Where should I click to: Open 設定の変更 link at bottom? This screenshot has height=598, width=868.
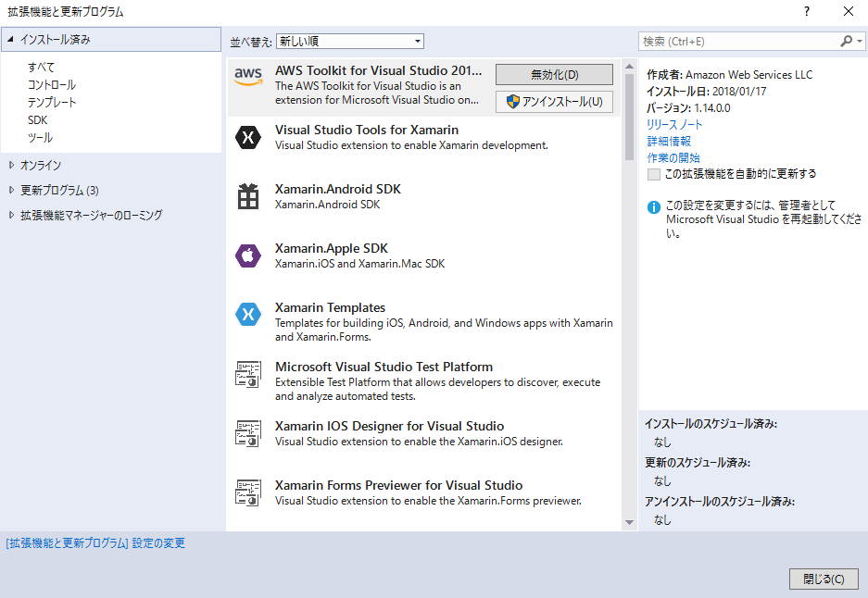[95, 543]
